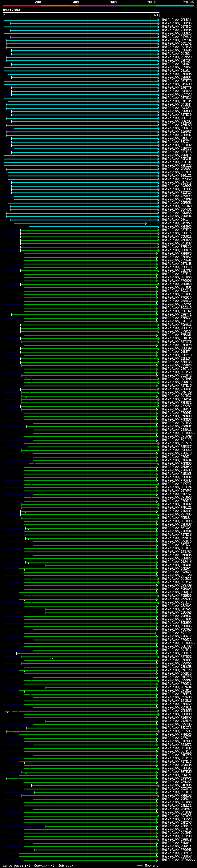Click the end position label 371
The width and height of the screenshot is (197, 868).
(155, 15)
